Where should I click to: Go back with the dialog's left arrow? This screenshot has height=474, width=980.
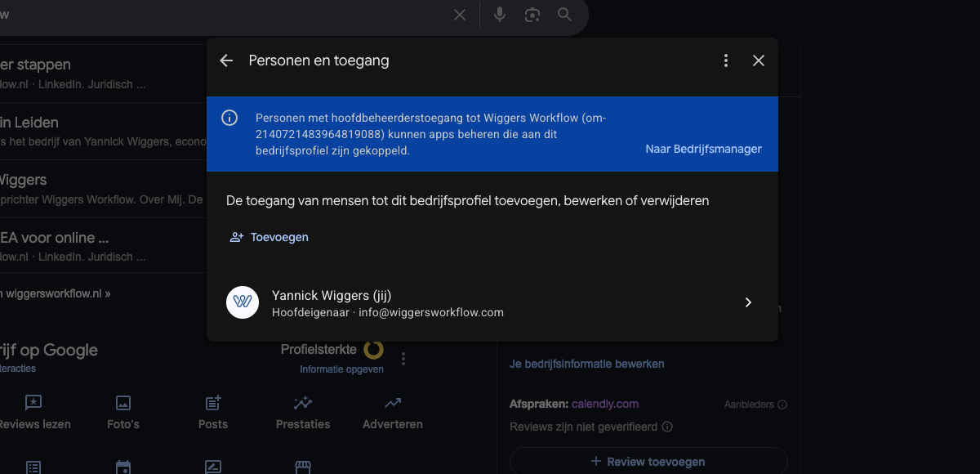click(226, 60)
